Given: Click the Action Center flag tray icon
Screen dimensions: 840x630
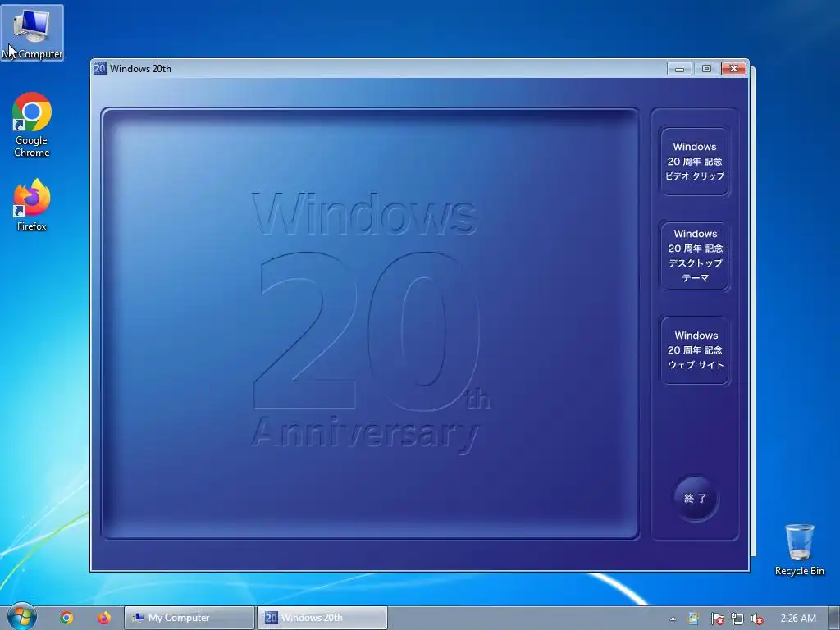Looking at the screenshot, I should (717, 619).
